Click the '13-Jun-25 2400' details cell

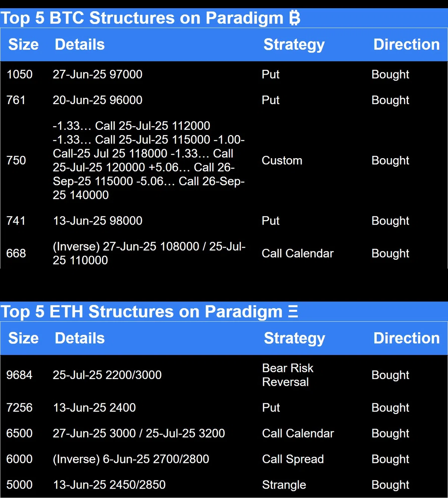(94, 407)
